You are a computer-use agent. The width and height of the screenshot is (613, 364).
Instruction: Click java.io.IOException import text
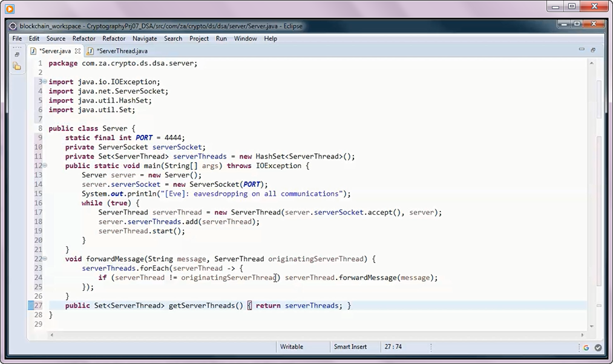point(119,82)
